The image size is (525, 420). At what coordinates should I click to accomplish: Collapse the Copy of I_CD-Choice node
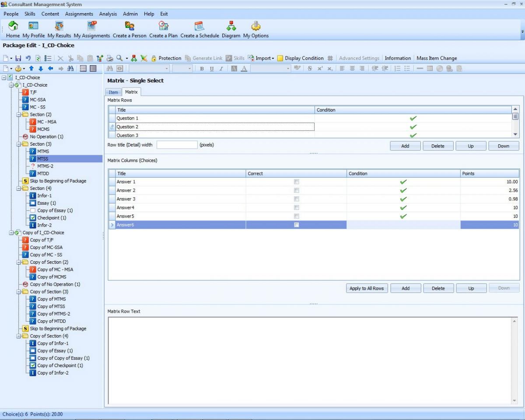(11, 233)
